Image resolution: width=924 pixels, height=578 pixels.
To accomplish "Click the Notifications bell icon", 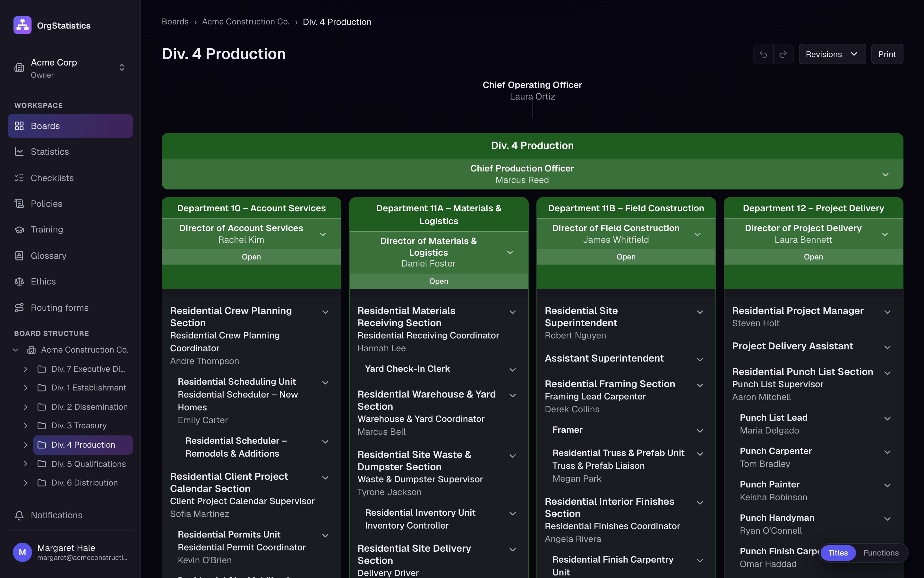I will (19, 515).
